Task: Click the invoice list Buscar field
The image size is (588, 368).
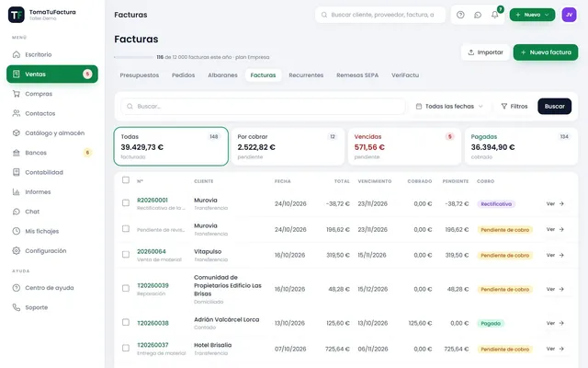Action: click(263, 107)
